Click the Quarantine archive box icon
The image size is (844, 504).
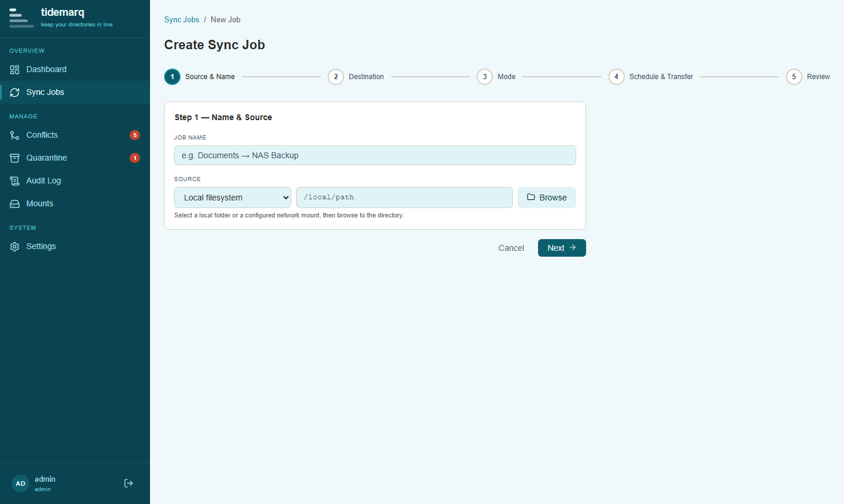point(15,158)
